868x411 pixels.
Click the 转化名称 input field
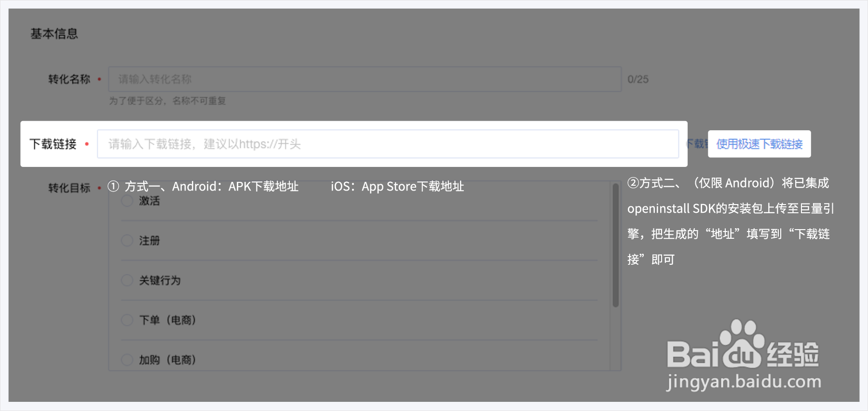[365, 79]
